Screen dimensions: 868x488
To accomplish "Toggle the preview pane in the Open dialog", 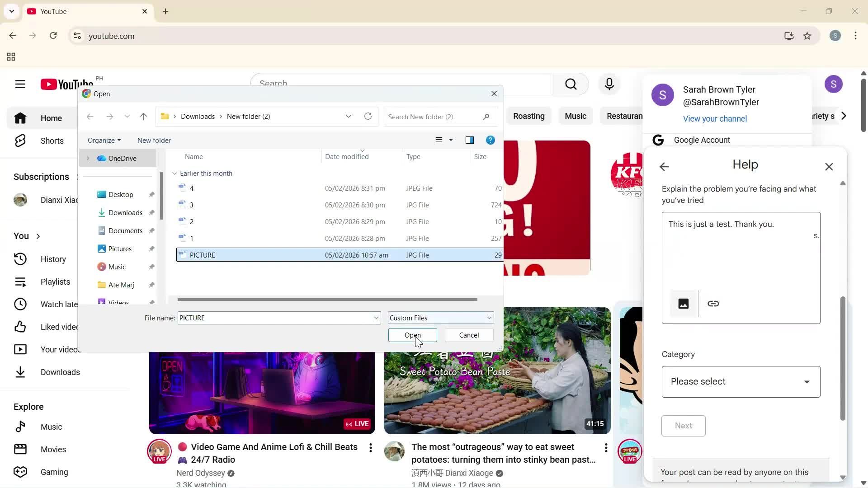I will [x=470, y=140].
